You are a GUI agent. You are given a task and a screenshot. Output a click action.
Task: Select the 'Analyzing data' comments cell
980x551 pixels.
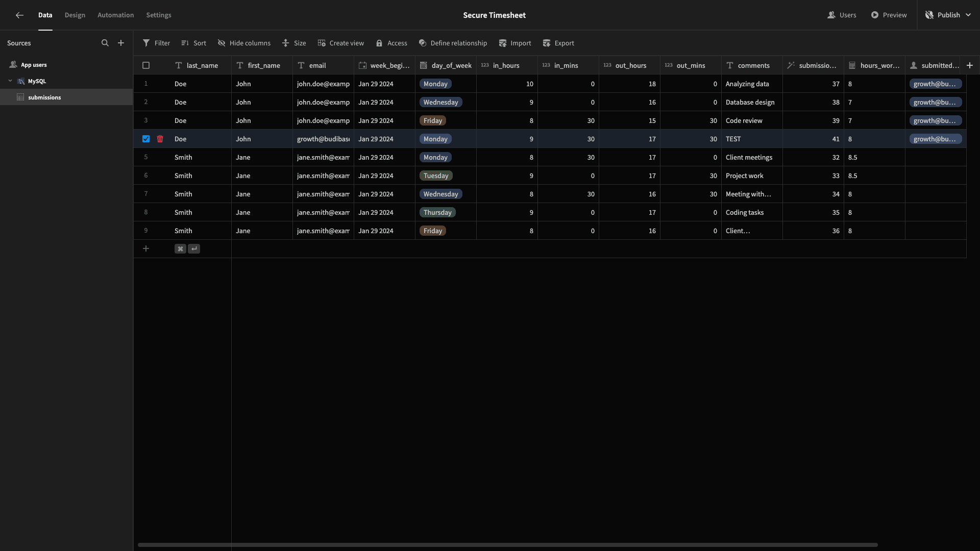pyautogui.click(x=752, y=84)
